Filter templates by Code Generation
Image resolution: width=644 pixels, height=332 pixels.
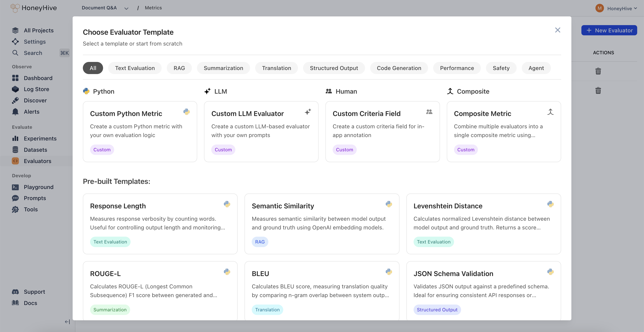tap(399, 68)
